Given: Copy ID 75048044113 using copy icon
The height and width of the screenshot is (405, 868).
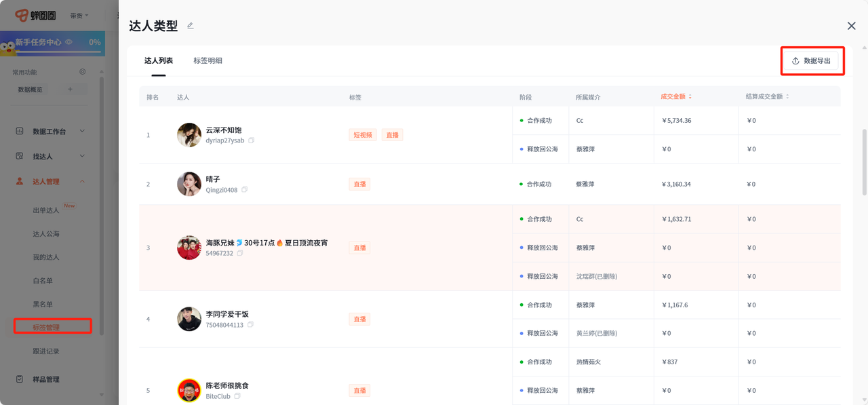Looking at the screenshot, I should (250, 325).
